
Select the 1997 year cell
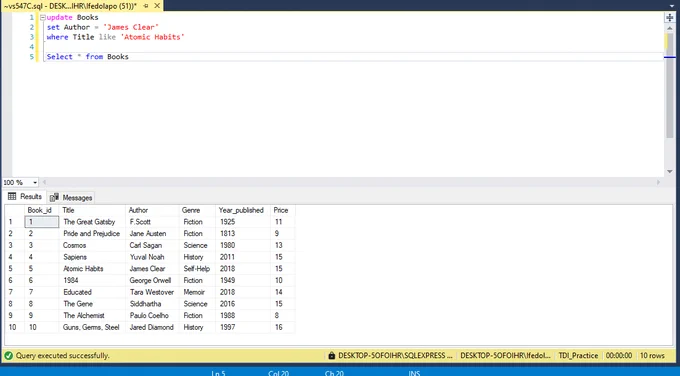tap(243, 327)
